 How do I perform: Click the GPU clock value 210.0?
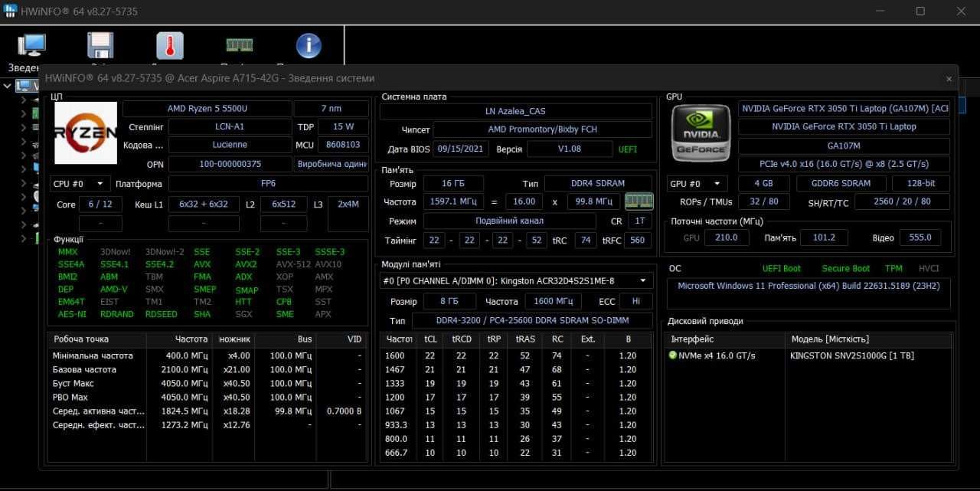click(727, 237)
